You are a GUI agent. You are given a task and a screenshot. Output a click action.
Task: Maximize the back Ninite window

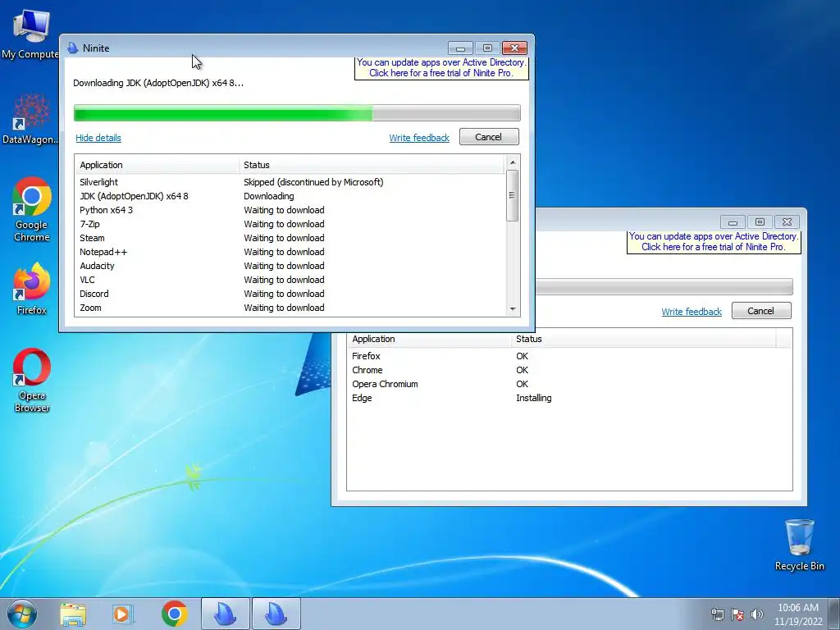[760, 221]
